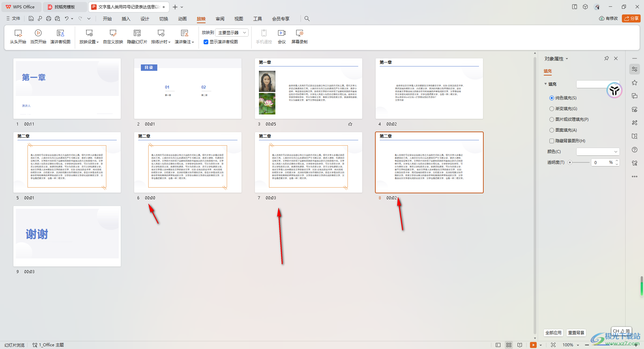Open meeting (会议) tool
This screenshot has width=644, height=349.
click(282, 37)
